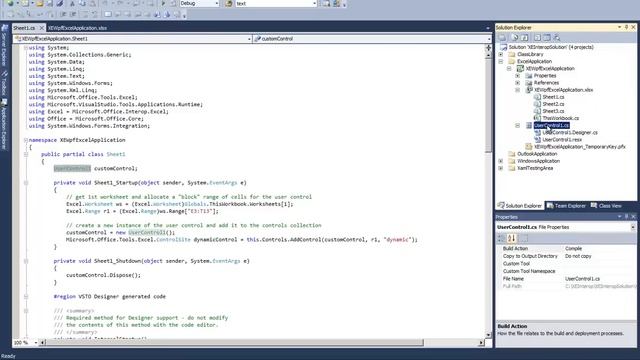Click the Find in Files icon beside the text box
The width and height of the screenshot is (640, 360).
coord(229,3)
